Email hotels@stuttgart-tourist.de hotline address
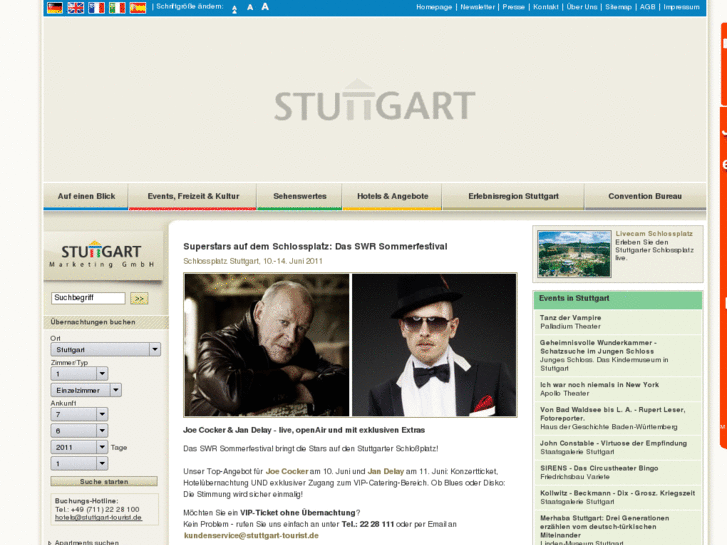 98,518
